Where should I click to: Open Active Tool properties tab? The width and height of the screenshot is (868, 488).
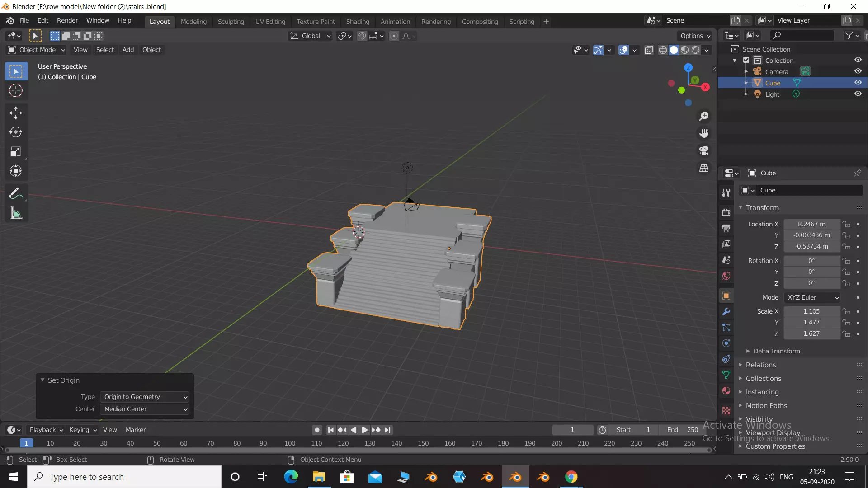point(726,193)
